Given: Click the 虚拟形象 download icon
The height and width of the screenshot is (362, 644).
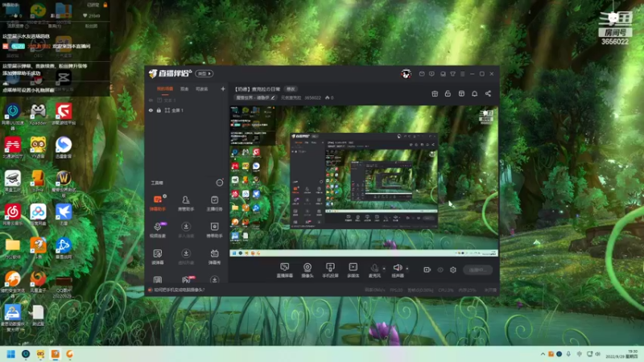Looking at the screenshot, I should pos(186,253).
